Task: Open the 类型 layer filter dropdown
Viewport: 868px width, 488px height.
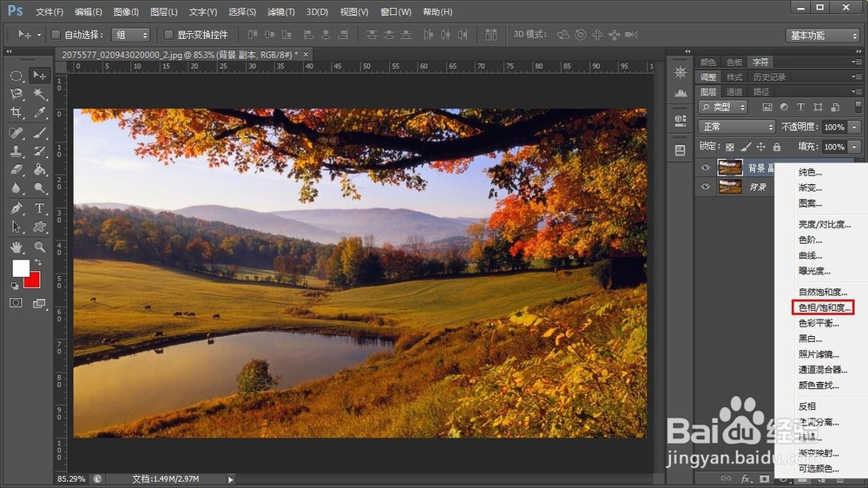Action: coord(723,107)
